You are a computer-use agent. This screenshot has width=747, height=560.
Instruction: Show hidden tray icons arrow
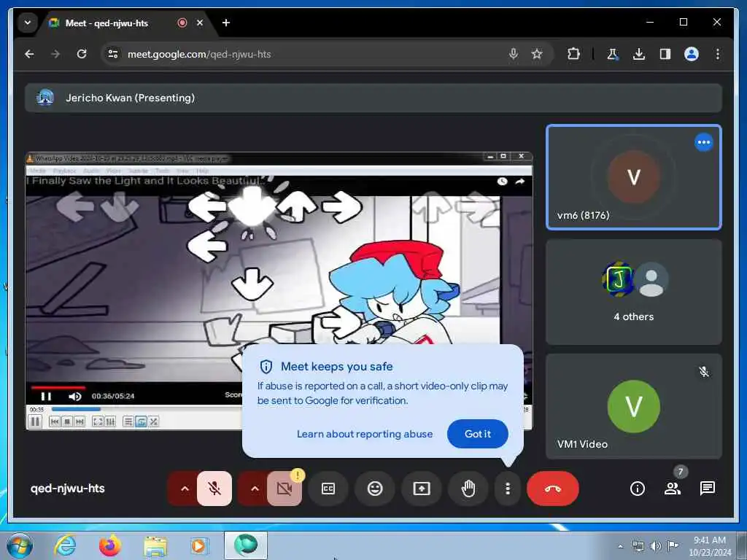pos(620,546)
